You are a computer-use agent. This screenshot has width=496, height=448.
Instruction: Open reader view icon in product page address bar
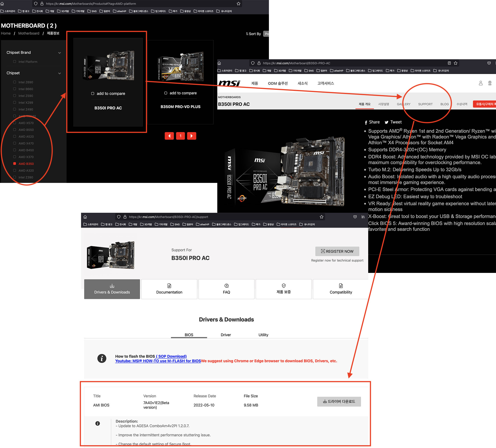click(x=449, y=63)
